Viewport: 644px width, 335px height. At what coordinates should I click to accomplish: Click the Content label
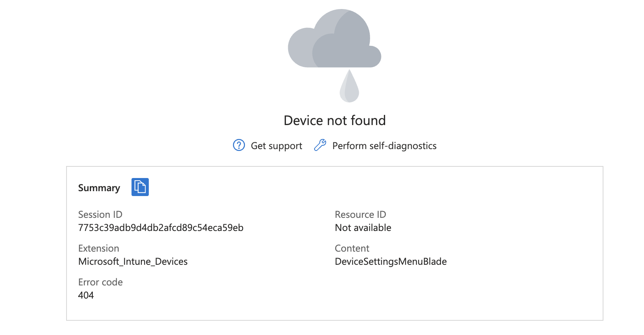352,248
